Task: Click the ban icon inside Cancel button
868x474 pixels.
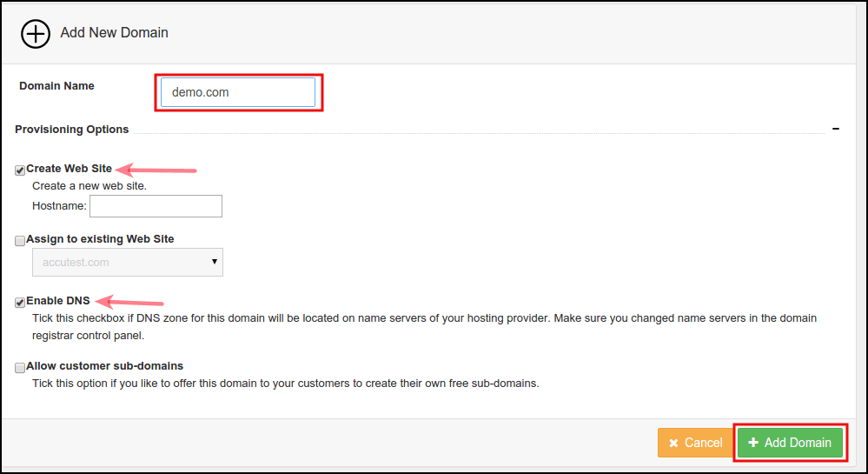Action: pos(674,444)
